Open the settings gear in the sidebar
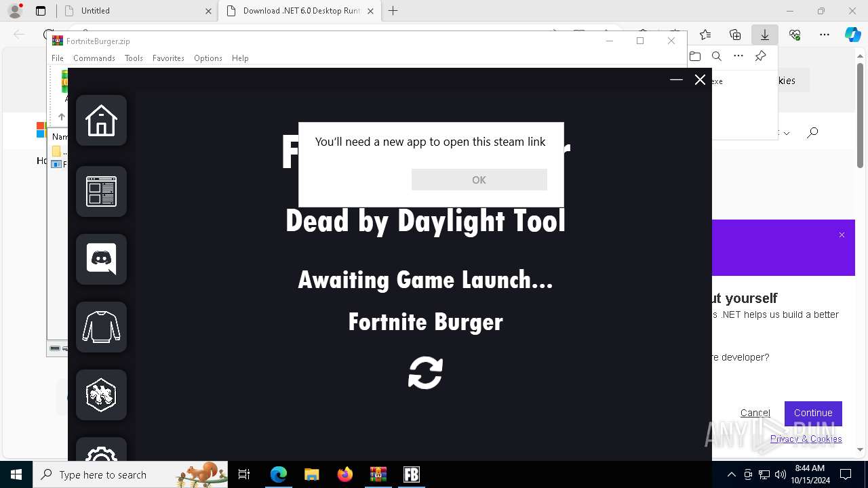 (x=101, y=451)
